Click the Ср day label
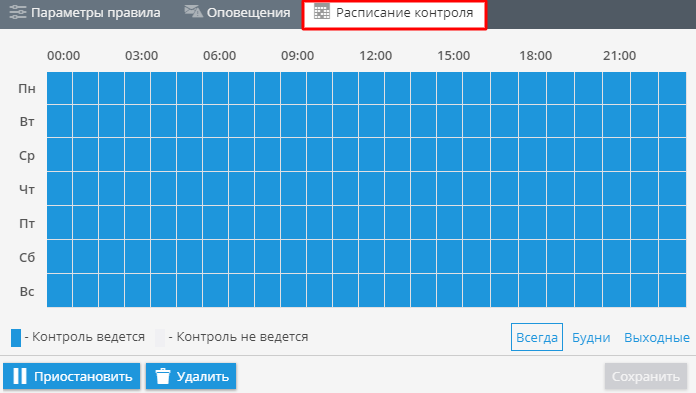This screenshot has width=696, height=393. (x=27, y=156)
